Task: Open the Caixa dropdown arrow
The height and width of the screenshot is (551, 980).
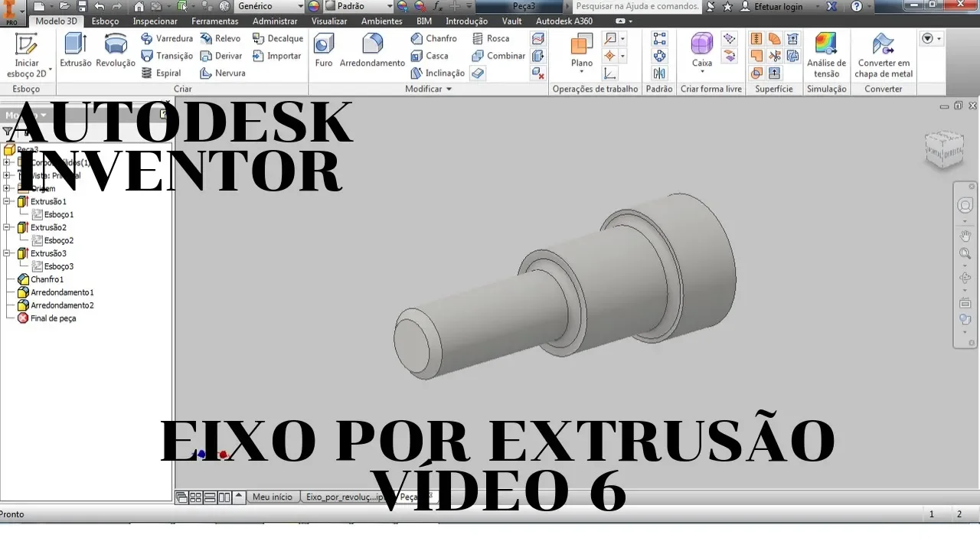Action: pyautogui.click(x=702, y=73)
